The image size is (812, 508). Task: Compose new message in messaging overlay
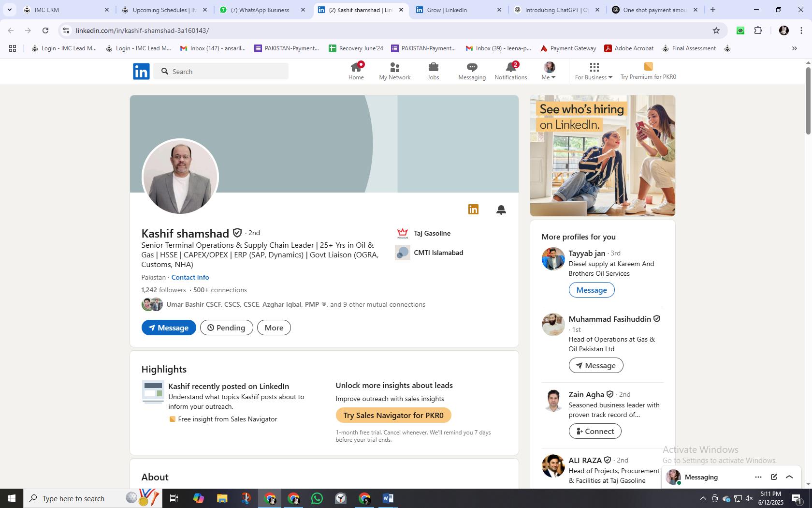tap(774, 477)
